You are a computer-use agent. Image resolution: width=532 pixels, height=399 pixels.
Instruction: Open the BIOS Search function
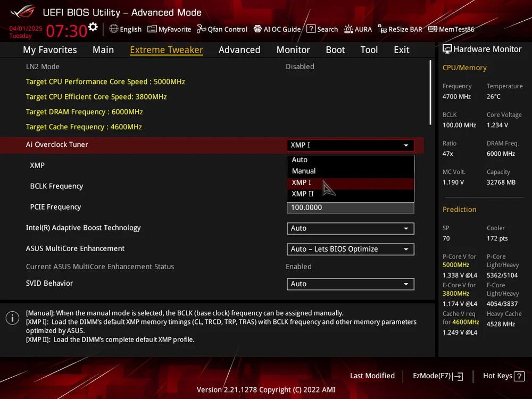322,29
